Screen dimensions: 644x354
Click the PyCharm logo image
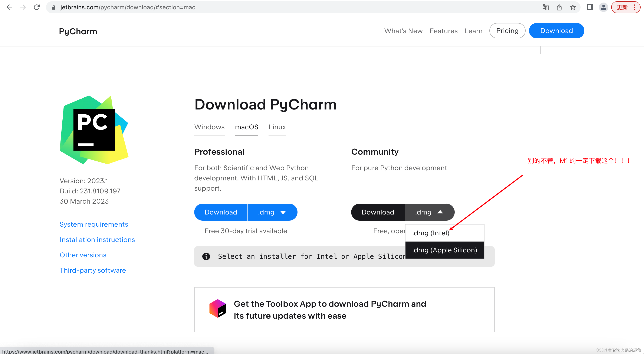94,130
